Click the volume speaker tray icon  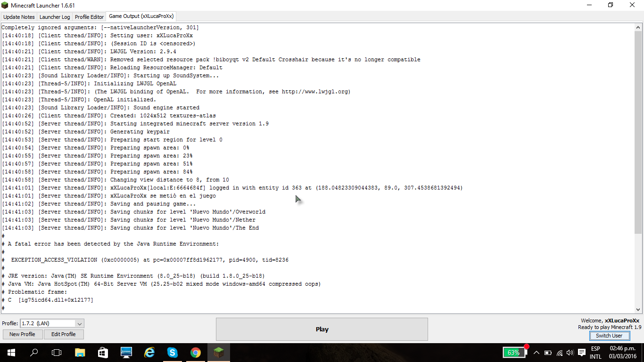[x=570, y=353]
